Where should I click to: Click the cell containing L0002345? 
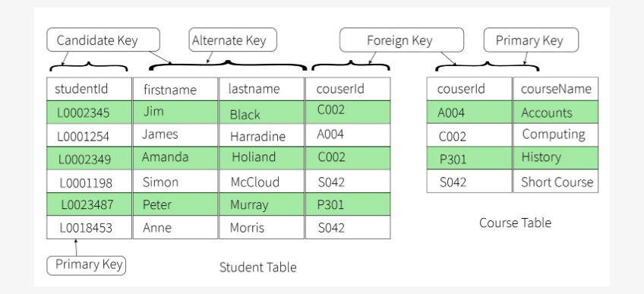point(89,112)
